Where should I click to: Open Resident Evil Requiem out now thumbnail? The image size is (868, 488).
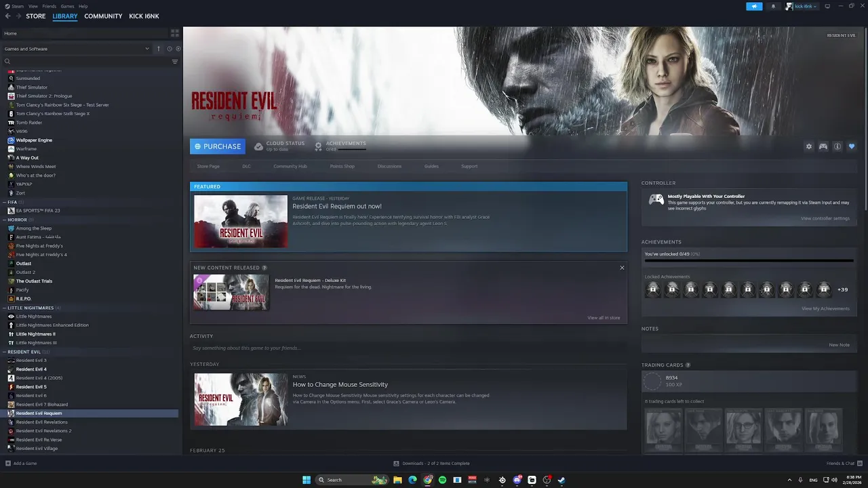click(x=241, y=222)
